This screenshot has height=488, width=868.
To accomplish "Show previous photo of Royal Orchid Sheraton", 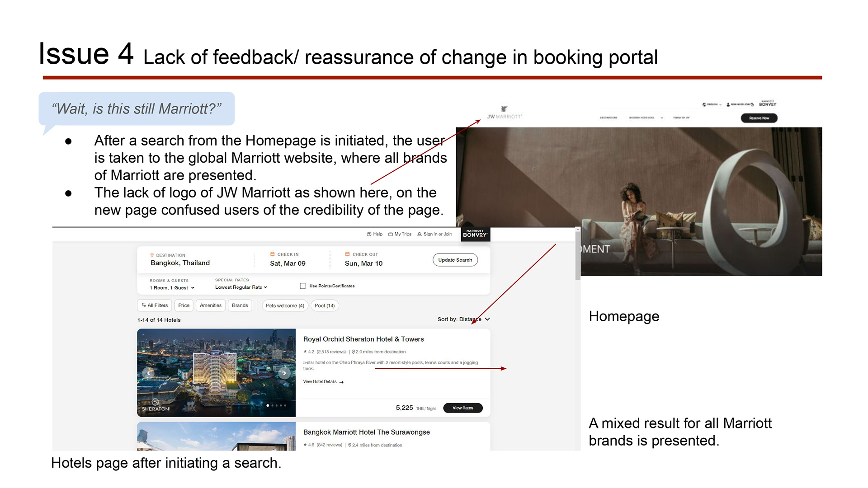I will 148,373.
